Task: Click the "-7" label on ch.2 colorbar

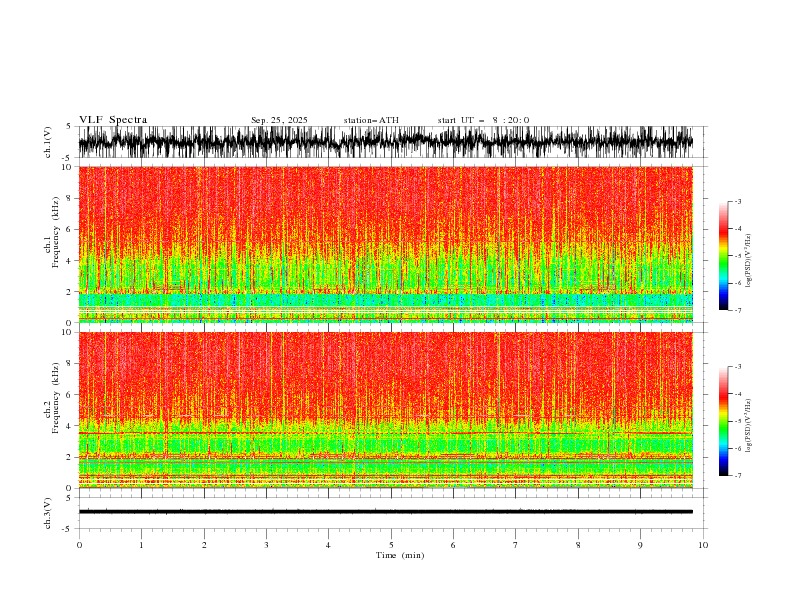Action: pos(737,475)
